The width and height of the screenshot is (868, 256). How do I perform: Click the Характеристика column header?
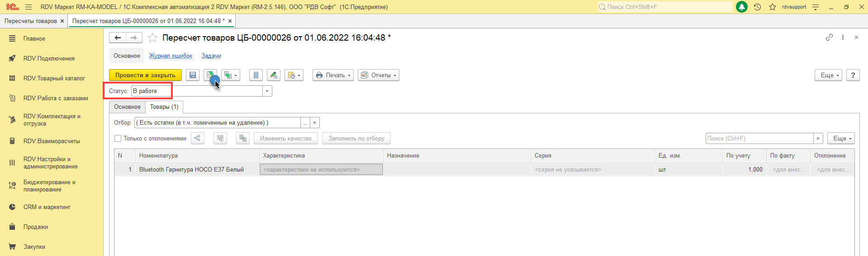click(x=321, y=156)
